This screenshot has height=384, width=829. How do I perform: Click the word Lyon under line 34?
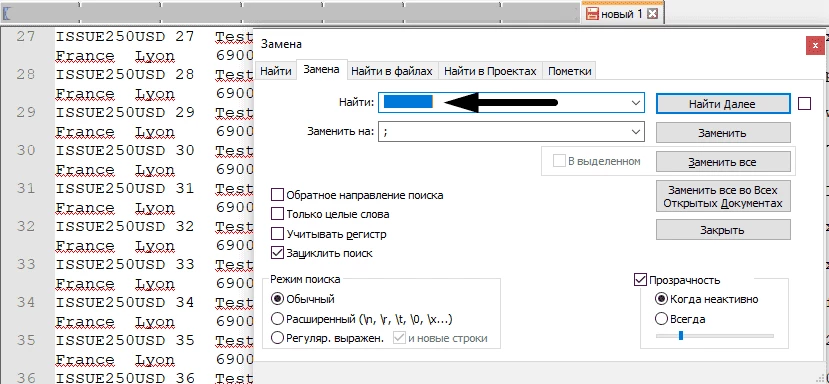(155, 322)
